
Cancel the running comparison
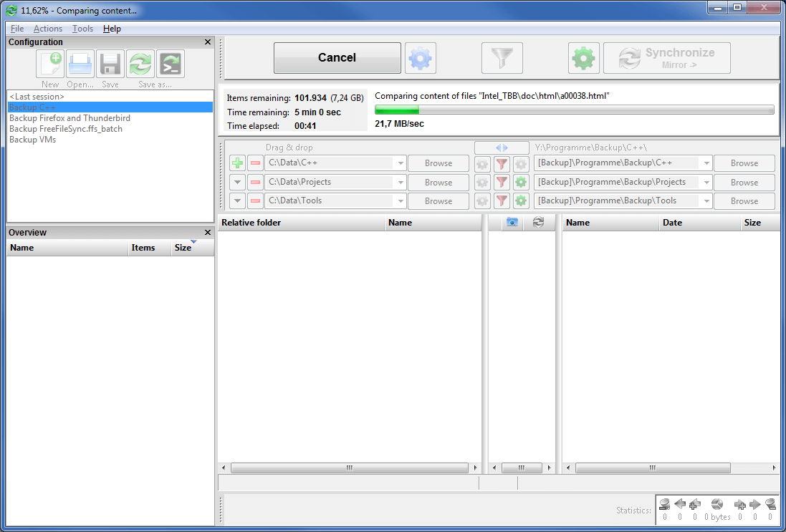point(337,57)
